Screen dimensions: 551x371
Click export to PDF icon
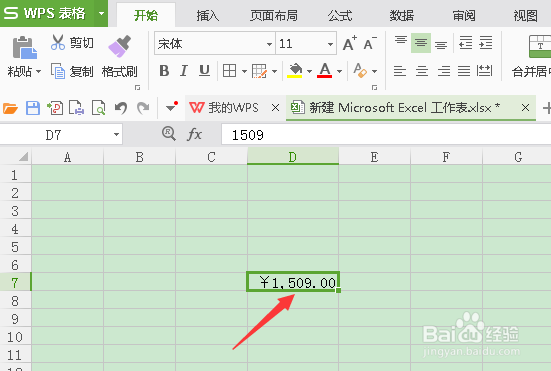55,108
